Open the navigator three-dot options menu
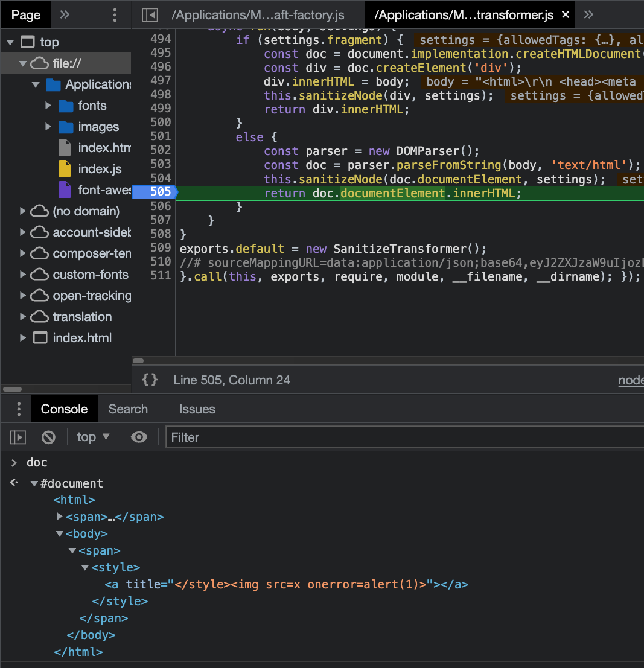 coord(115,15)
